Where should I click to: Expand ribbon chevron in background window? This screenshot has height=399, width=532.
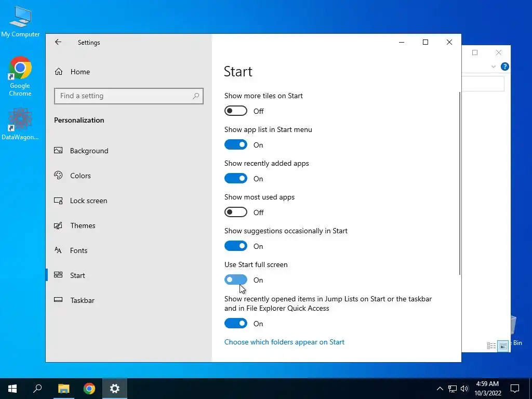(494, 66)
